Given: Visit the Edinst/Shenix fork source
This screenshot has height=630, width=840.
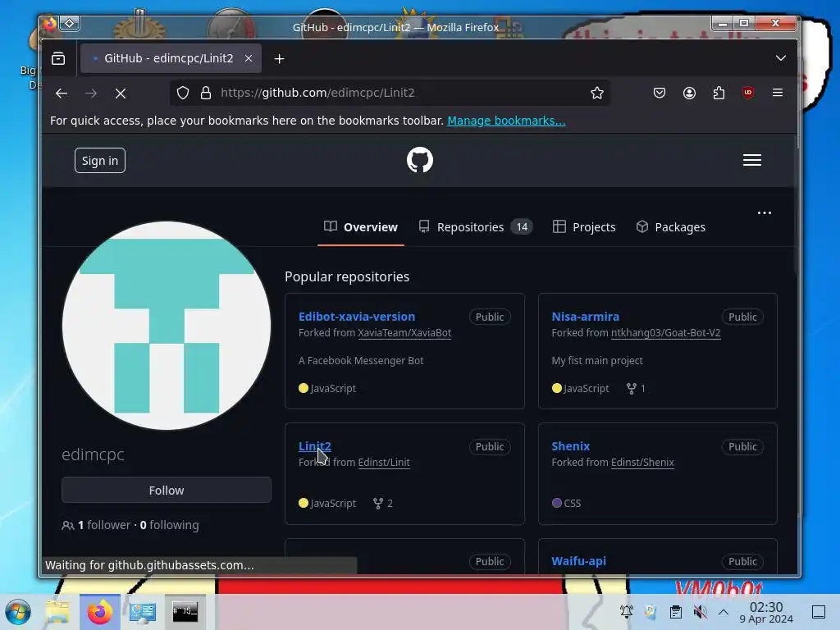Looking at the screenshot, I should [x=643, y=463].
